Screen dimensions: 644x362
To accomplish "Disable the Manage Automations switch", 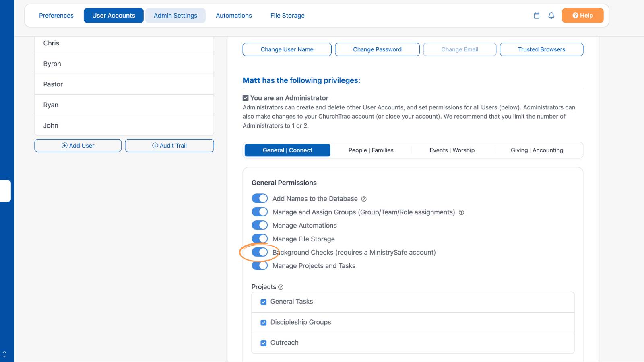I will (260, 225).
